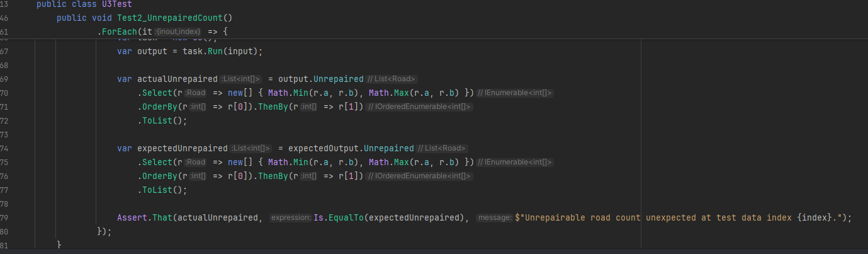868x254 pixels.
Task: Click expectedOutput on line 74
Action: click(324, 148)
